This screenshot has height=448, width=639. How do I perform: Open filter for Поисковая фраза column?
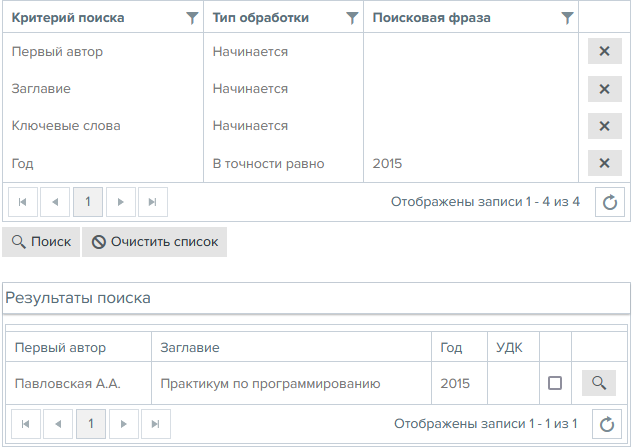tap(567, 18)
